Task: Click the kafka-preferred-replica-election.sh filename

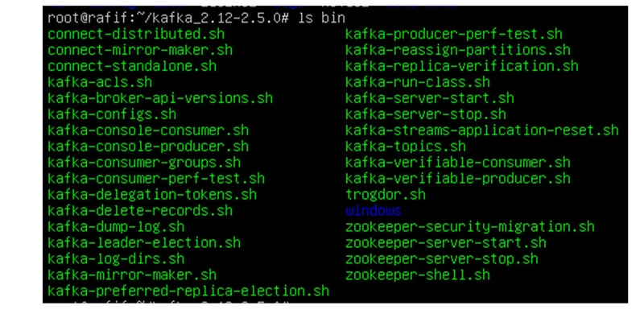Action: tap(188, 291)
